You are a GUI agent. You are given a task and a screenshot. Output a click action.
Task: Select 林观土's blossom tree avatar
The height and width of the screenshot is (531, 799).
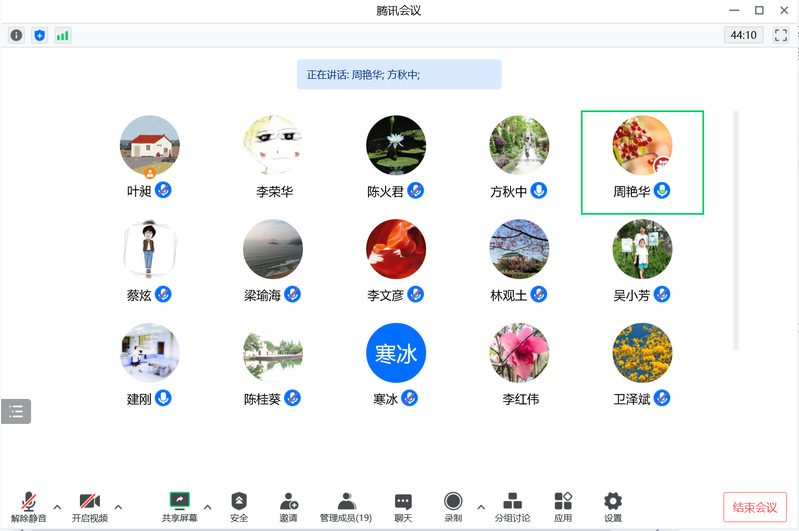(x=519, y=249)
